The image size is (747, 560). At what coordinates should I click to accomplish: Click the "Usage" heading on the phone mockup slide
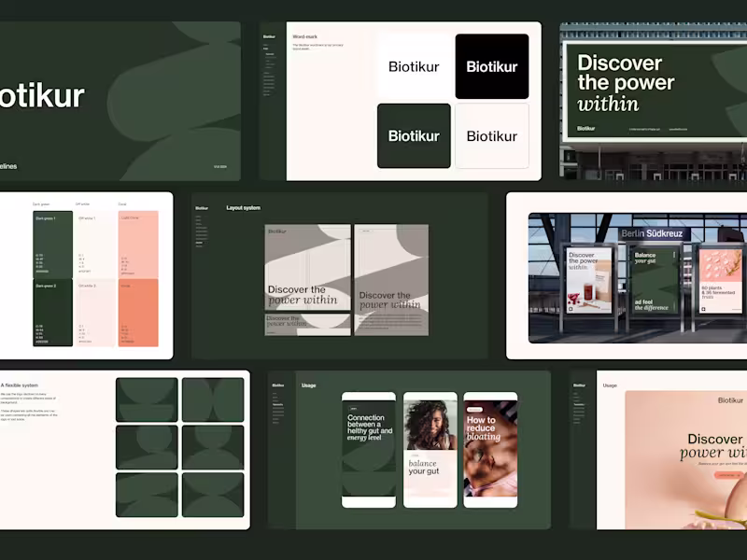pyautogui.click(x=309, y=385)
